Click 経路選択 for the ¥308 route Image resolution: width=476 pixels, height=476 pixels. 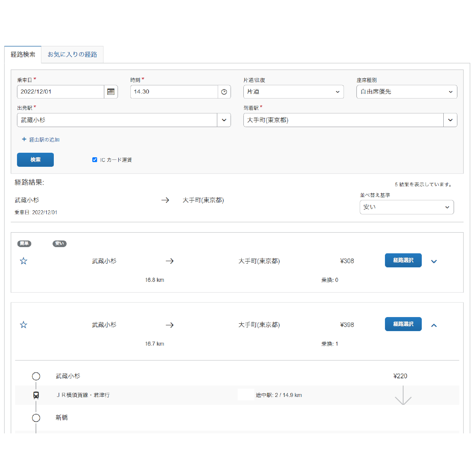click(403, 260)
